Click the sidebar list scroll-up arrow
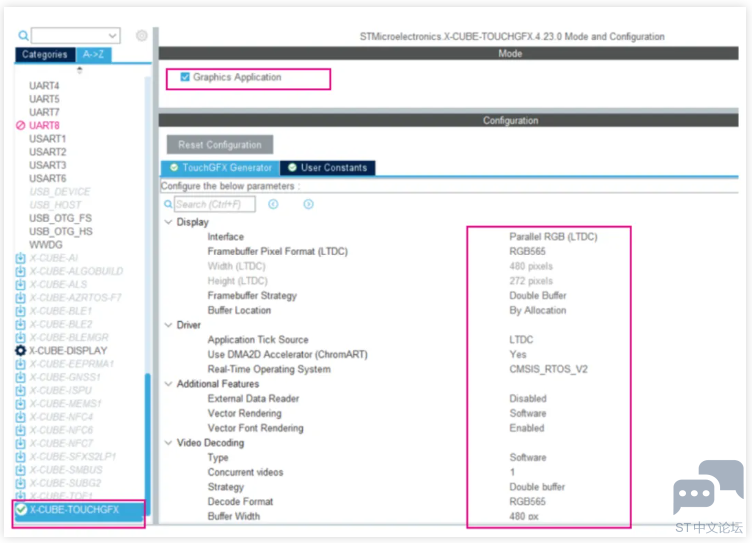Viewport: 752px width, 543px height. [x=80, y=71]
